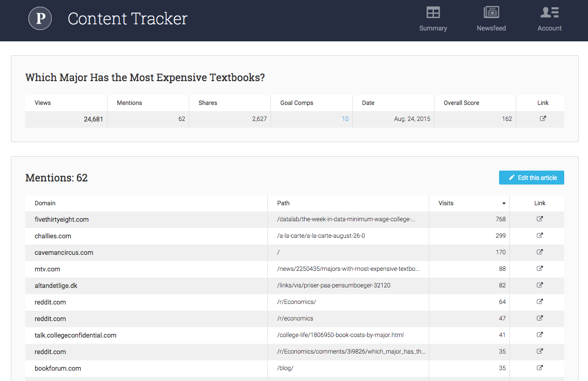588x381 pixels.
Task: Open external link icon in Link column header row
Action: point(542,118)
